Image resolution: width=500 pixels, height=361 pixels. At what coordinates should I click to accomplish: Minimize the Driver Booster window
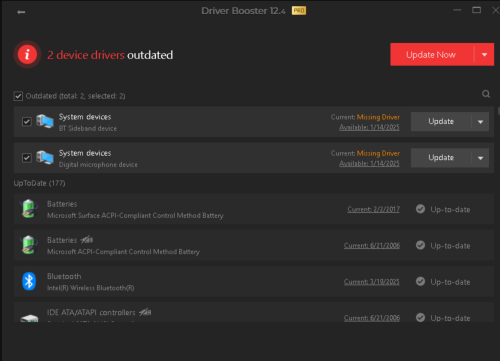(x=457, y=10)
